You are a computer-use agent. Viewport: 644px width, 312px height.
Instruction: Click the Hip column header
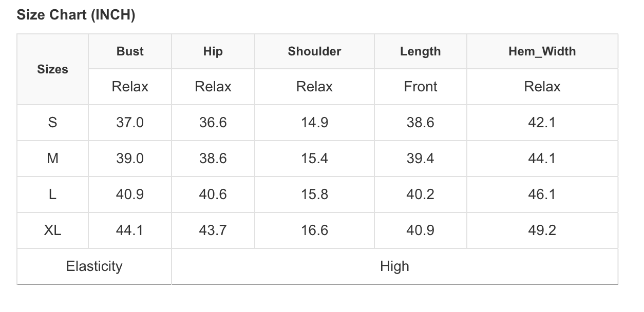click(213, 51)
